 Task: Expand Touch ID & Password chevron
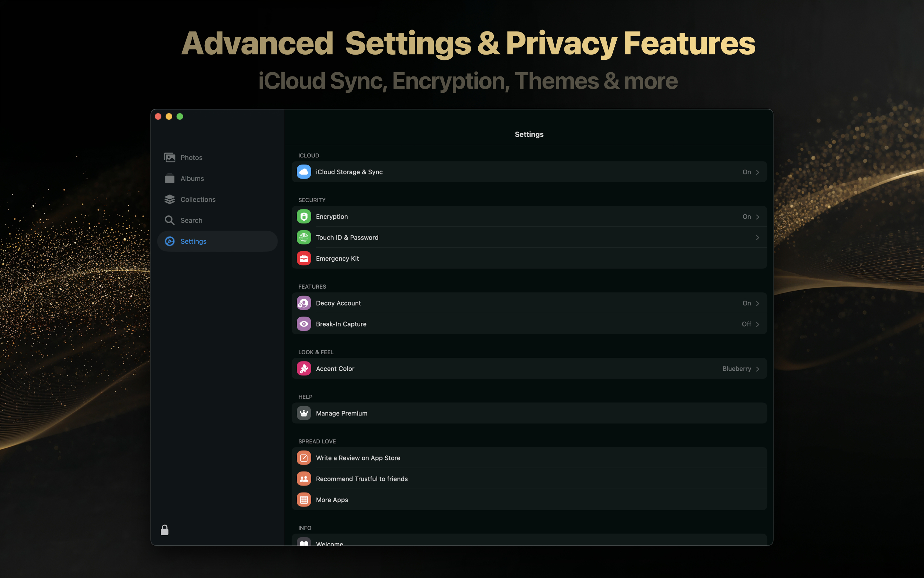[x=757, y=238]
